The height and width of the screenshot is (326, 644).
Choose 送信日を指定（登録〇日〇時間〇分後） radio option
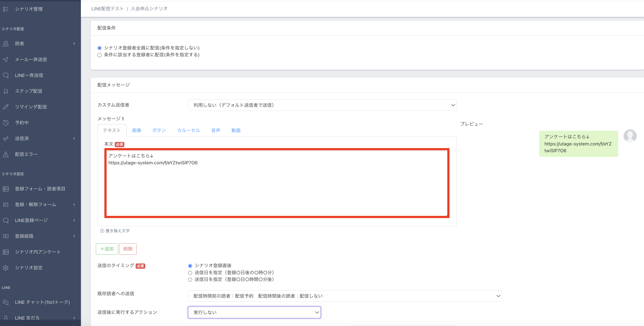pos(190,279)
